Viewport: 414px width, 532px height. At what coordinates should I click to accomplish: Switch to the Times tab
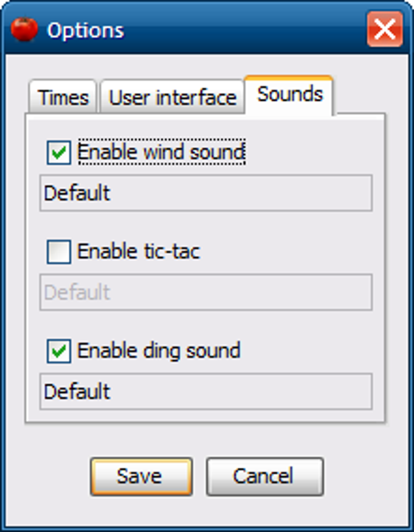point(63,97)
